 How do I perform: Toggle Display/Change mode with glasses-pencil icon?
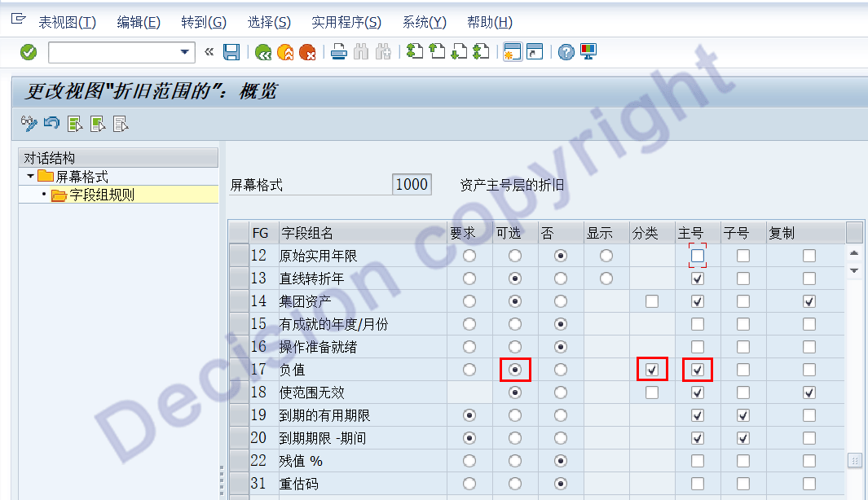[29, 123]
